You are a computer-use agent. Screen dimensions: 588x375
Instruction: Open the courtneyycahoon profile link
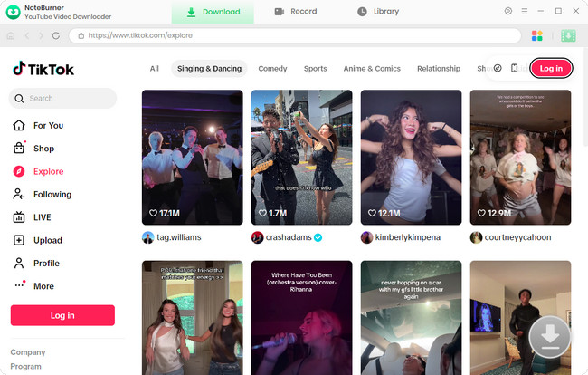coord(517,237)
